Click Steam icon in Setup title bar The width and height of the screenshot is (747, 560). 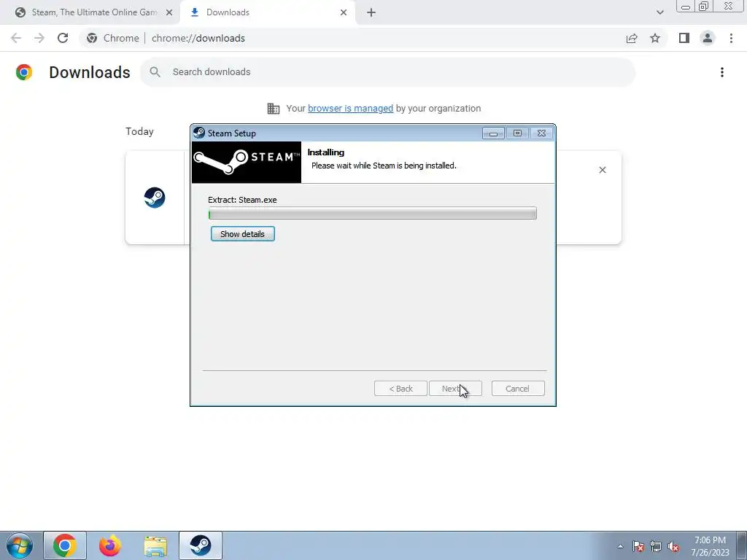click(199, 133)
